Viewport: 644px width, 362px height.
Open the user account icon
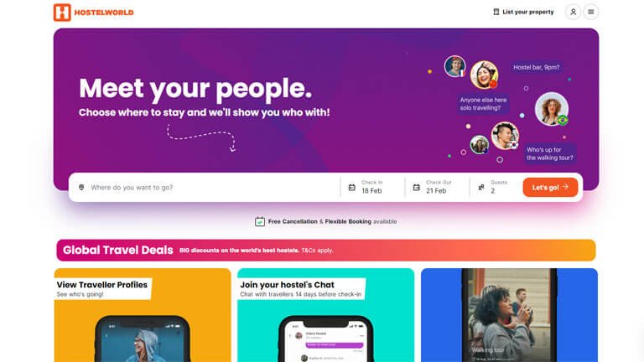[573, 12]
